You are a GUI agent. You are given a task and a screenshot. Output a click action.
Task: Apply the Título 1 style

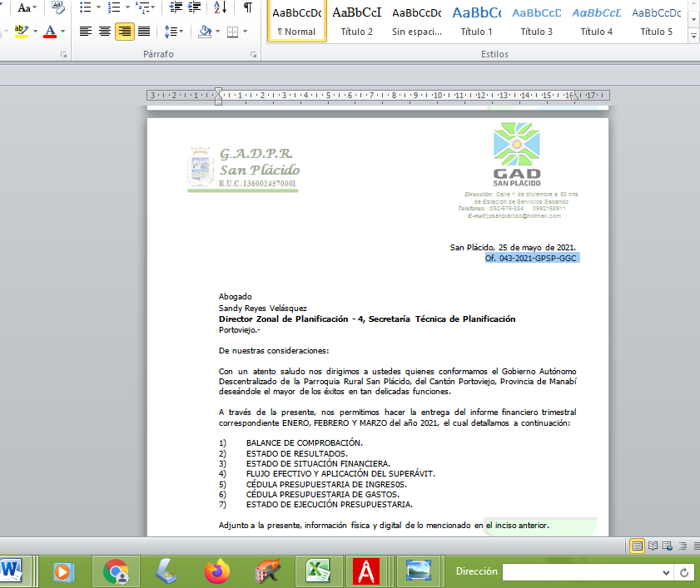(477, 21)
